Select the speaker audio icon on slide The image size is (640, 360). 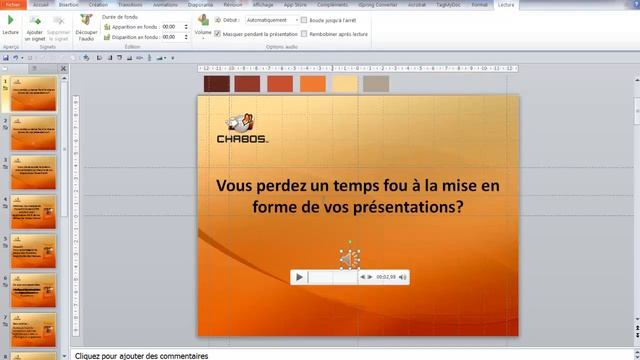[350, 259]
